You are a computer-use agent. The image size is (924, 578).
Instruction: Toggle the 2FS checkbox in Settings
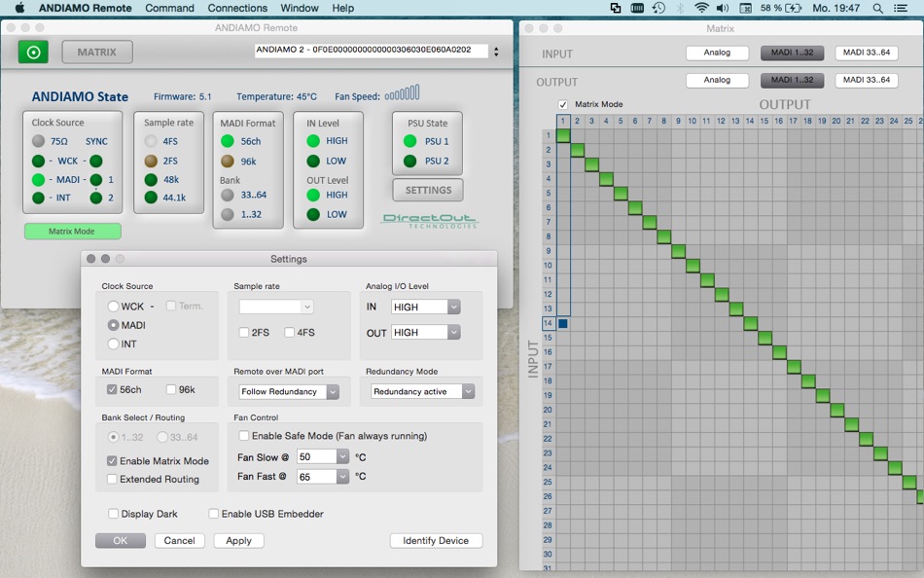click(x=244, y=332)
